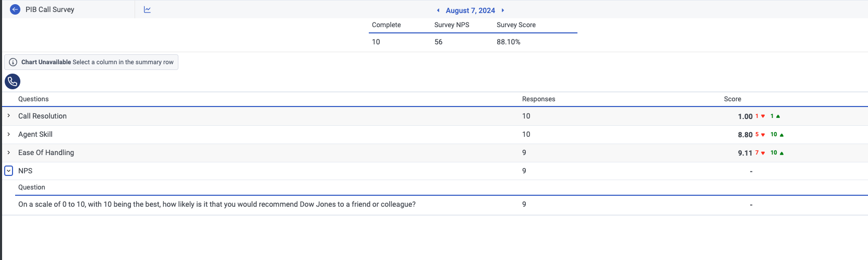This screenshot has width=868, height=260.
Task: Open the line chart trend icon
Action: (x=147, y=9)
